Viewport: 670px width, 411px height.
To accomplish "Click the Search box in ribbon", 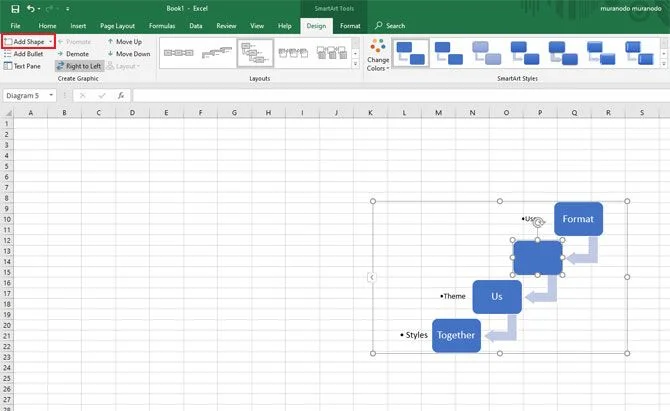I will [x=390, y=26].
